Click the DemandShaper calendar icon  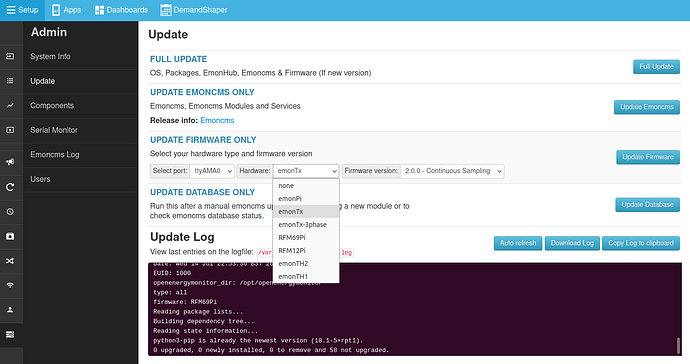[165, 10]
